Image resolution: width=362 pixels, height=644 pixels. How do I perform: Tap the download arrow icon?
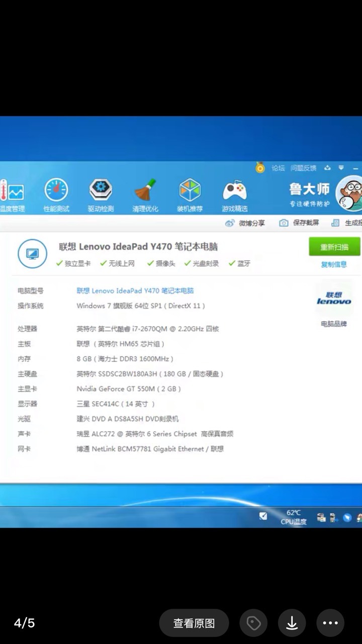point(292,623)
